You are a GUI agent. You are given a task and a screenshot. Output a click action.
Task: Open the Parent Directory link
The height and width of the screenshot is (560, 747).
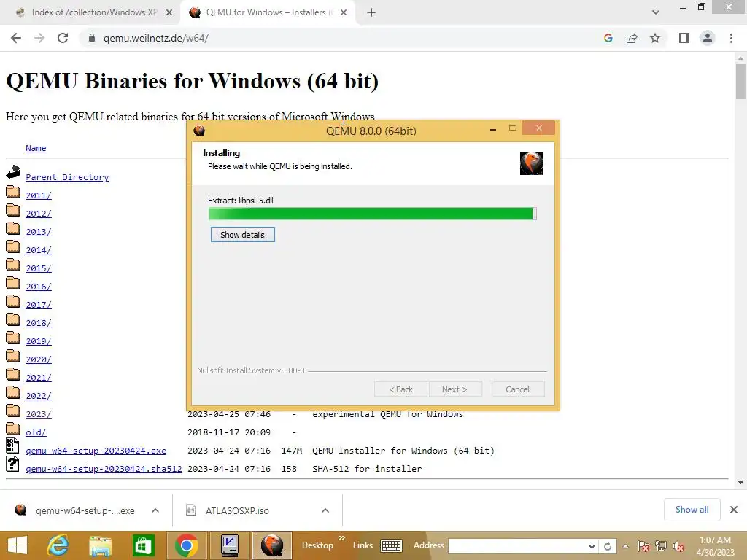(67, 177)
